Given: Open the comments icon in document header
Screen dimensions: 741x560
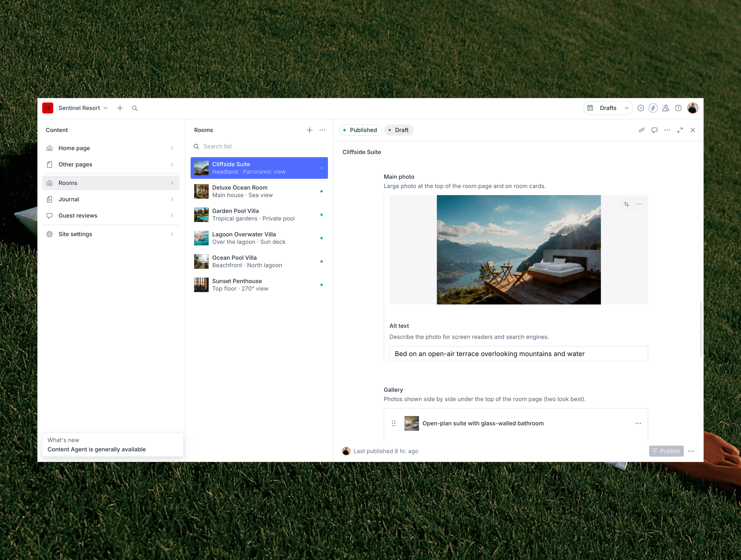Looking at the screenshot, I should tap(654, 130).
